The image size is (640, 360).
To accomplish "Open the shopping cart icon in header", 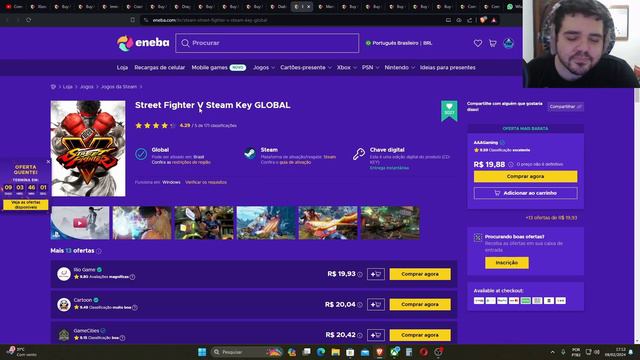I will click(493, 43).
